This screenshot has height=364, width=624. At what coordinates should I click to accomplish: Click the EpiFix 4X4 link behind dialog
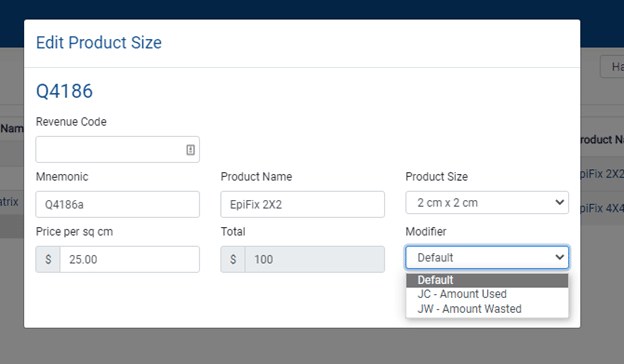pos(602,208)
